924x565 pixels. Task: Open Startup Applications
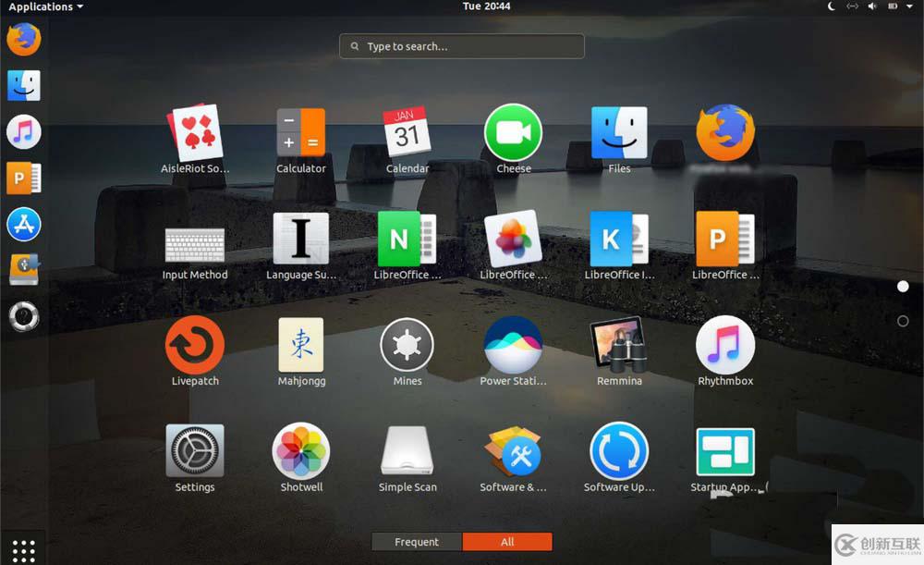point(725,452)
